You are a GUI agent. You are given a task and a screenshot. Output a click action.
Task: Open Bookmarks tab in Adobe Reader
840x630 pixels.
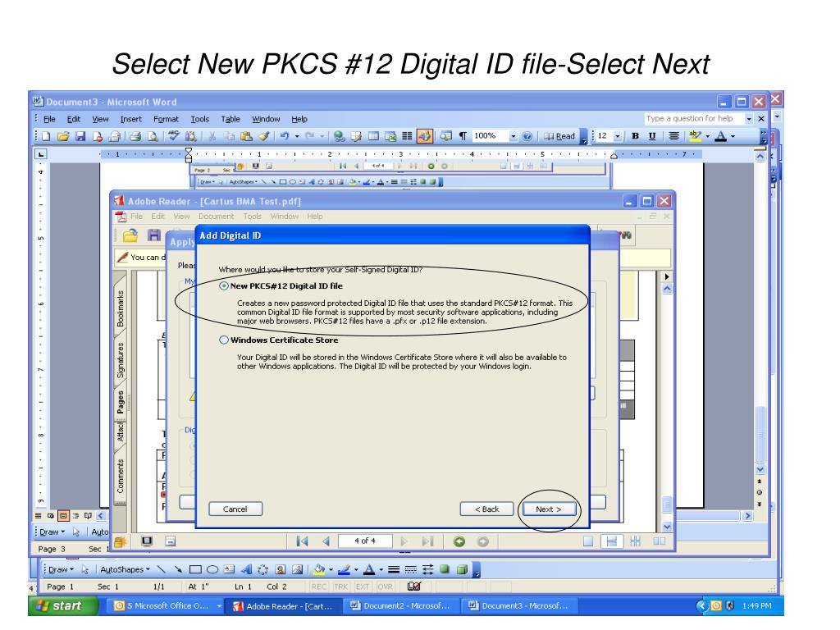[120, 308]
